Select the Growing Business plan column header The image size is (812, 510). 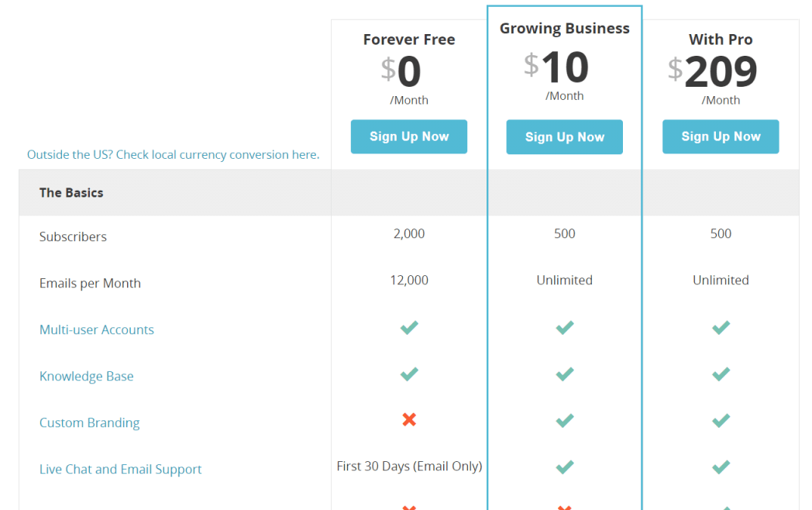point(564,28)
